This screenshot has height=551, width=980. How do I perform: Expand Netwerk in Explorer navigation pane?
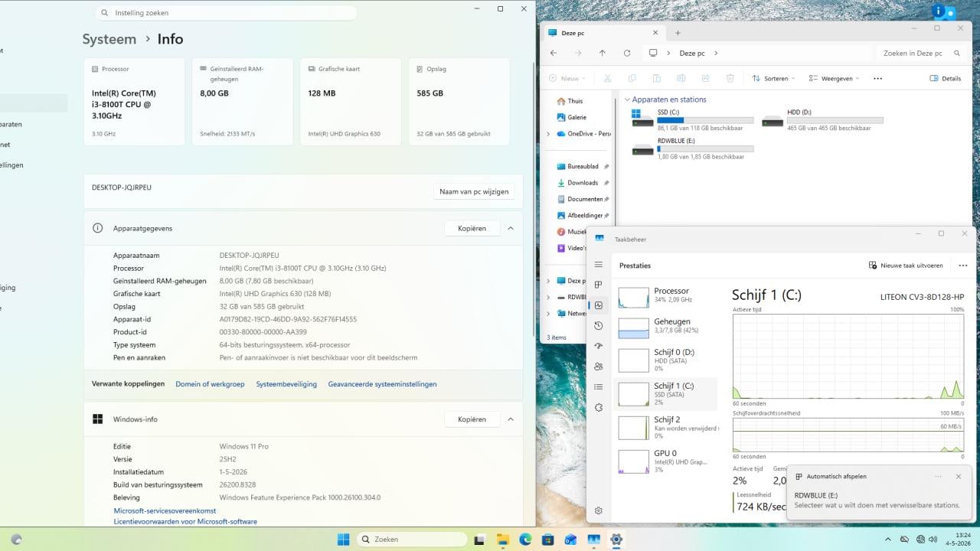coord(548,313)
